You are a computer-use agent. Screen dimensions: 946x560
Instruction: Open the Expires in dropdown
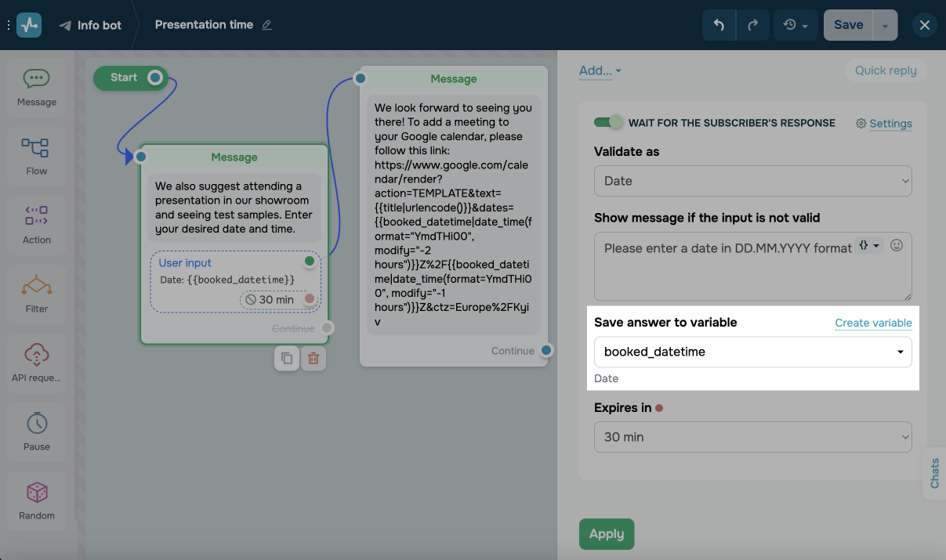coord(752,437)
